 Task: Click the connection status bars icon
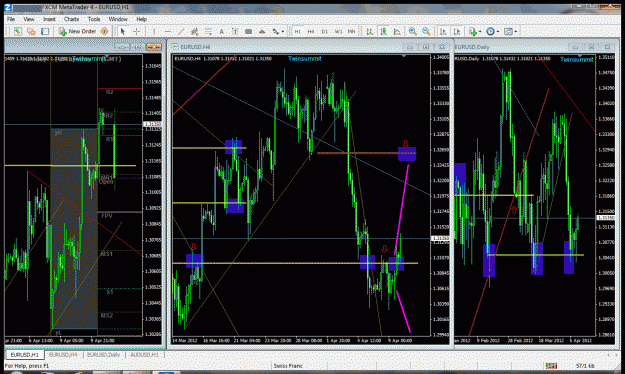551,366
